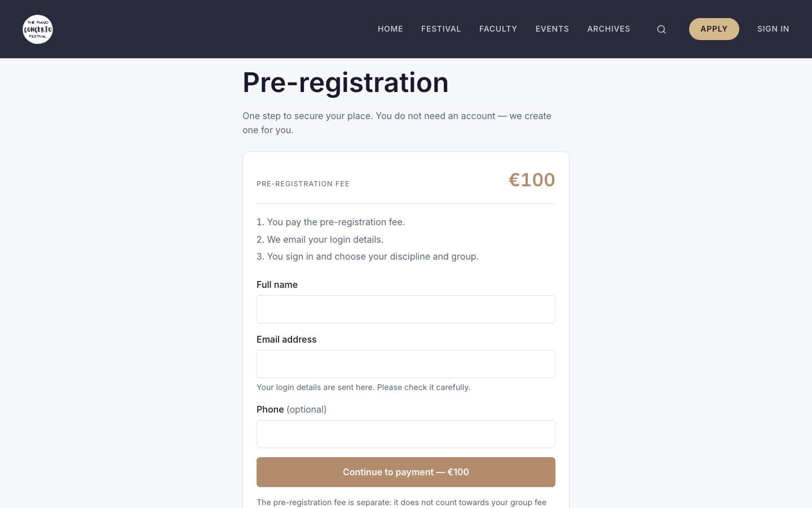The height and width of the screenshot is (508, 812).
Task: Click the Email address label text
Action: tap(286, 339)
